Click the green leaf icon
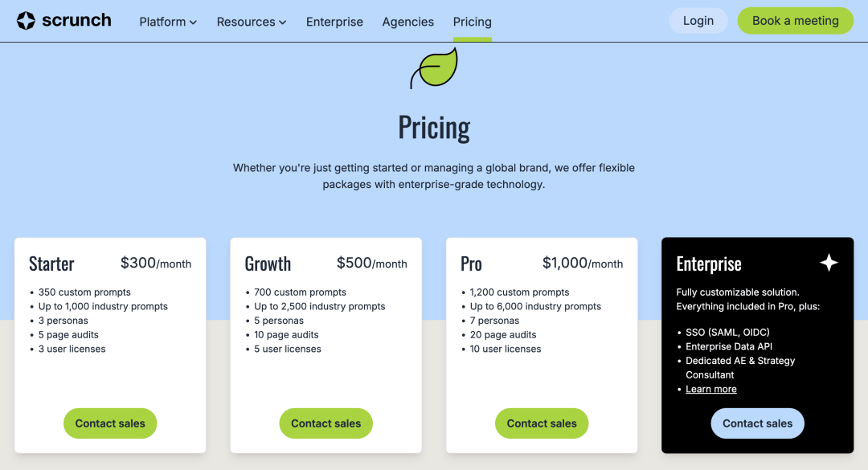Screen dimensions: 868x470 434,68
